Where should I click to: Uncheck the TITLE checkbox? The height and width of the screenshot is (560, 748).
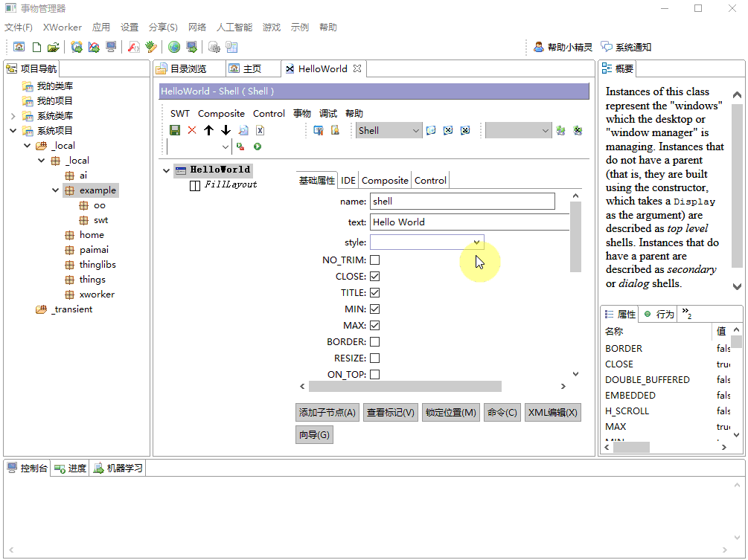pyautogui.click(x=375, y=292)
